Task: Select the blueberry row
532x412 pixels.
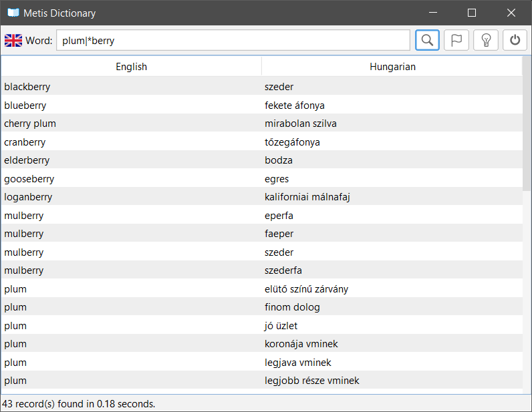Action: click(261, 105)
